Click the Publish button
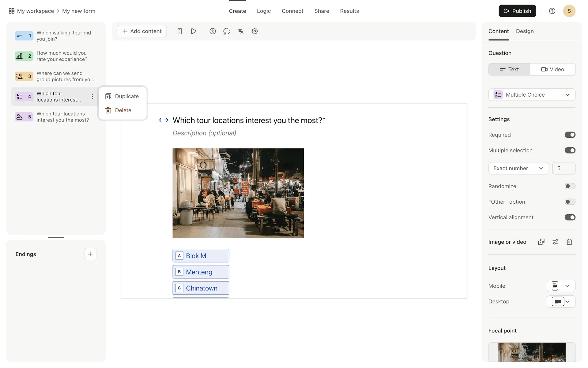The image size is (588, 368). click(x=517, y=11)
